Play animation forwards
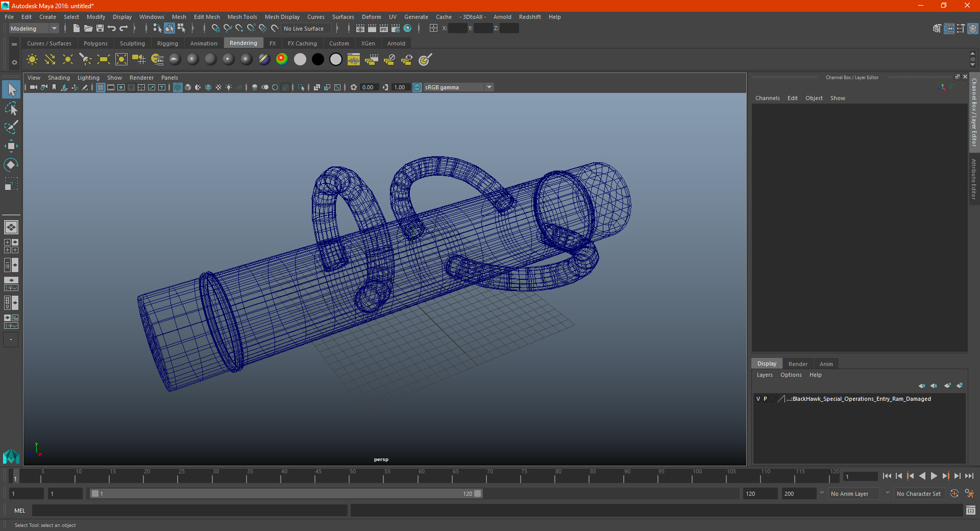 (934, 476)
